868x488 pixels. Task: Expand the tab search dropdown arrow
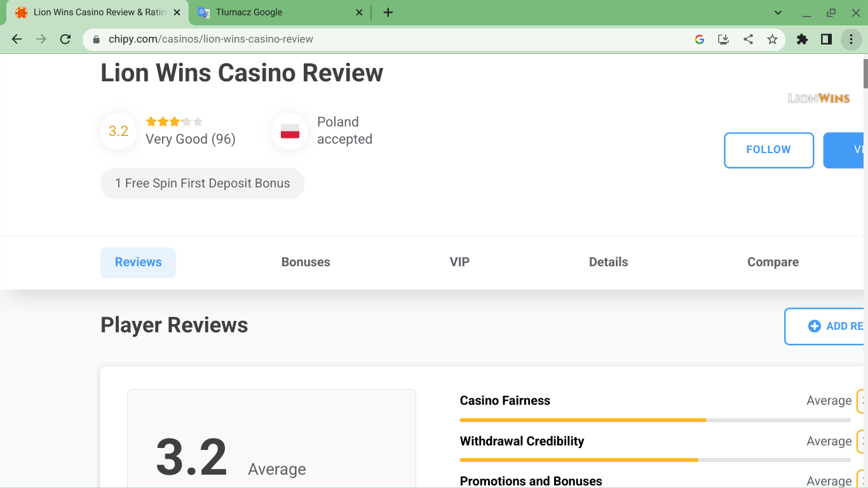778,13
